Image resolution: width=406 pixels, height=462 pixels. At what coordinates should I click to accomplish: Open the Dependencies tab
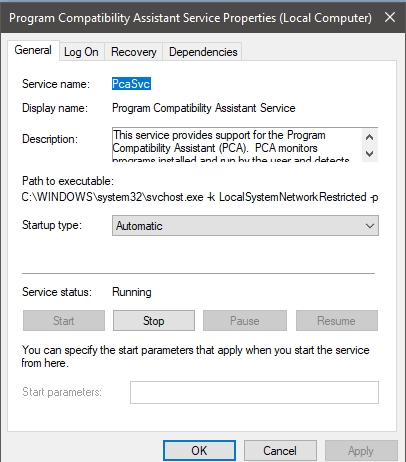203,52
